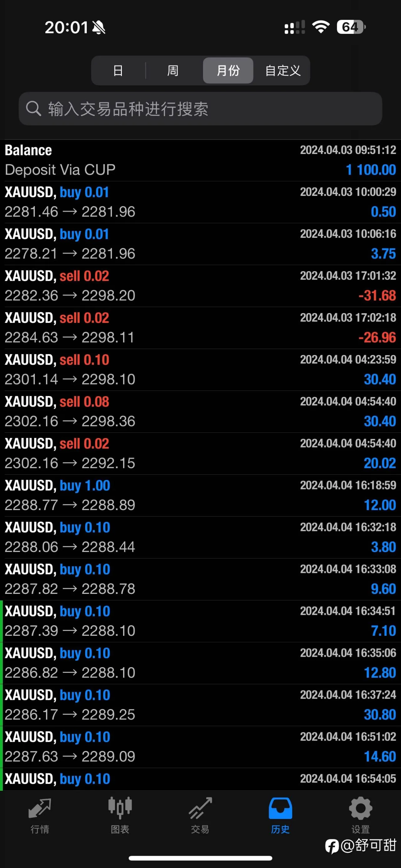Tap the timestamp 2024.04.04 16:18:59

pyautogui.click(x=348, y=485)
